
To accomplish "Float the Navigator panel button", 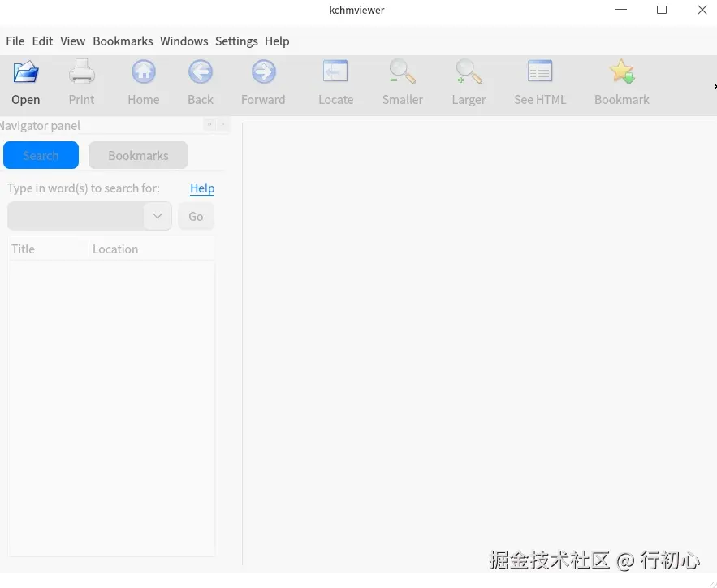I will 209,124.
